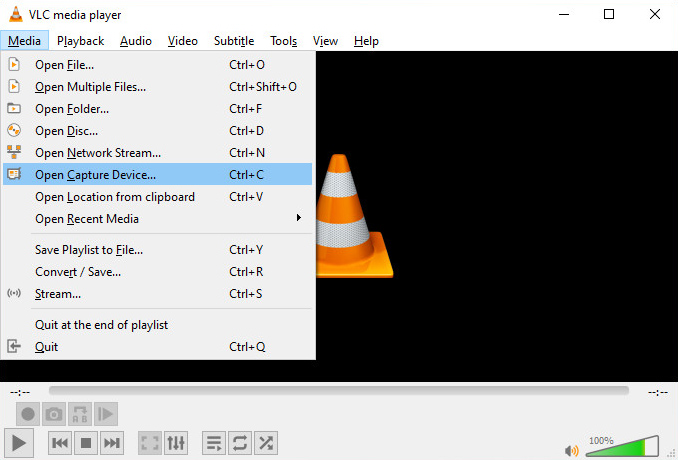Image resolution: width=678 pixels, height=460 pixels.
Task: Click the remaining time label on the right
Action: coord(658,393)
